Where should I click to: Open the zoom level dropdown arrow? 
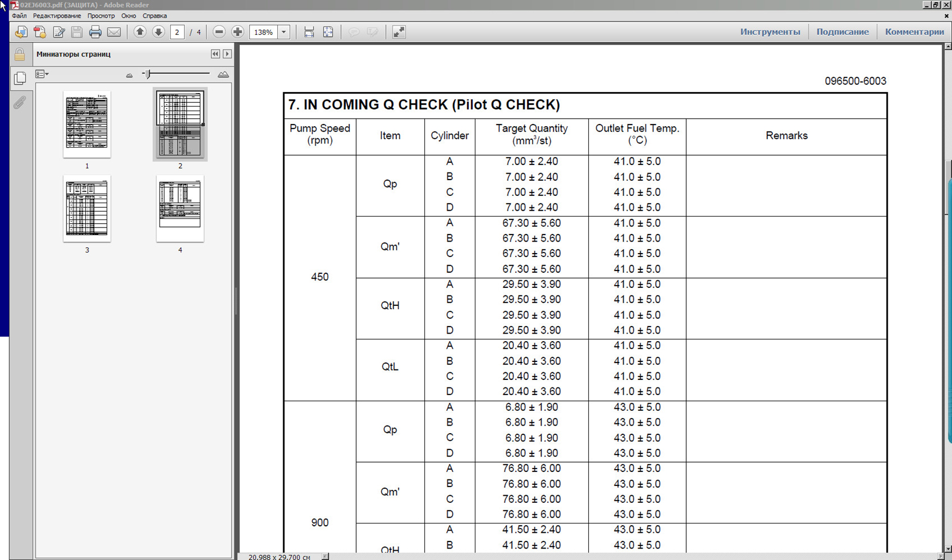click(284, 32)
